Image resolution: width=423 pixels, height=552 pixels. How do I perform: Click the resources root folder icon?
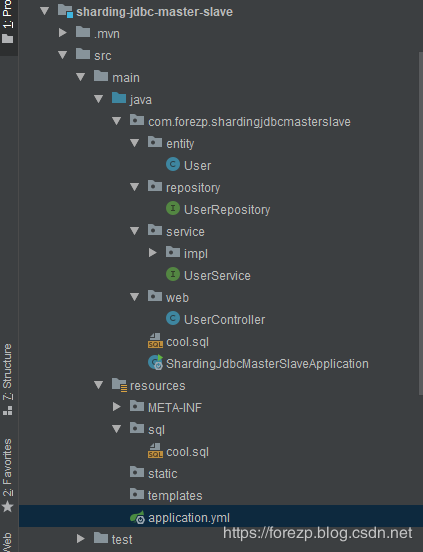click(x=119, y=385)
